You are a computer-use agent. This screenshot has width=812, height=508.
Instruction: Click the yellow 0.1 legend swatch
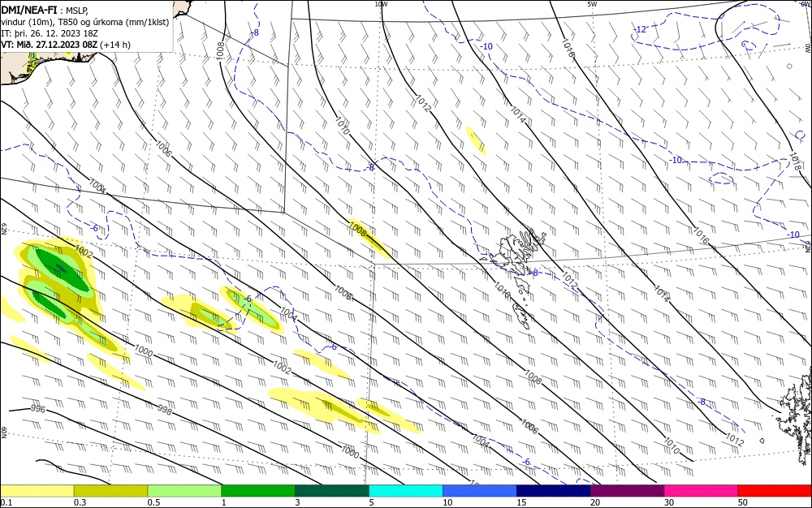tap(37, 491)
